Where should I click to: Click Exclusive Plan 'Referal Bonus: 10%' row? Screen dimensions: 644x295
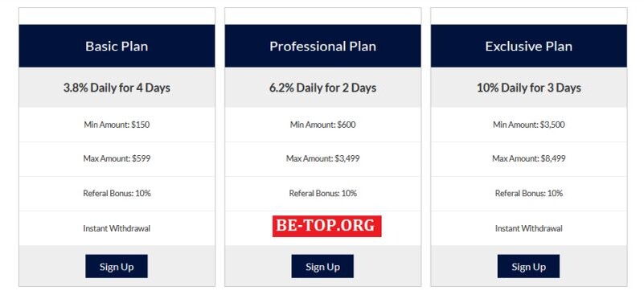(529, 194)
